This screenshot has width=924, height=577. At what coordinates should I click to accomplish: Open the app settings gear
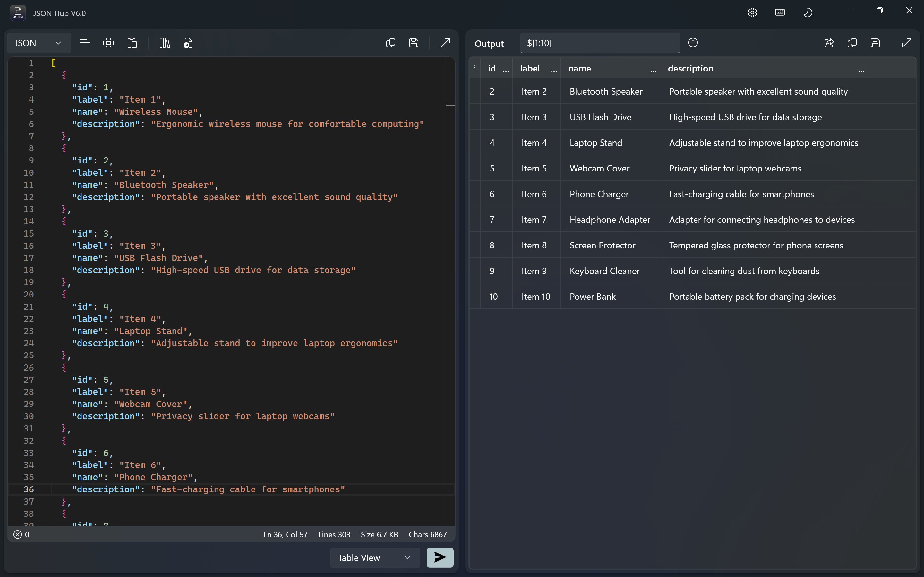tap(752, 12)
